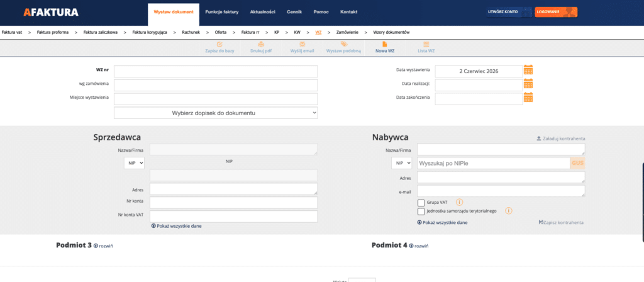Screen dimensions: 644x282
Task: Open Funkcje faktury menu item
Action: pos(222,12)
